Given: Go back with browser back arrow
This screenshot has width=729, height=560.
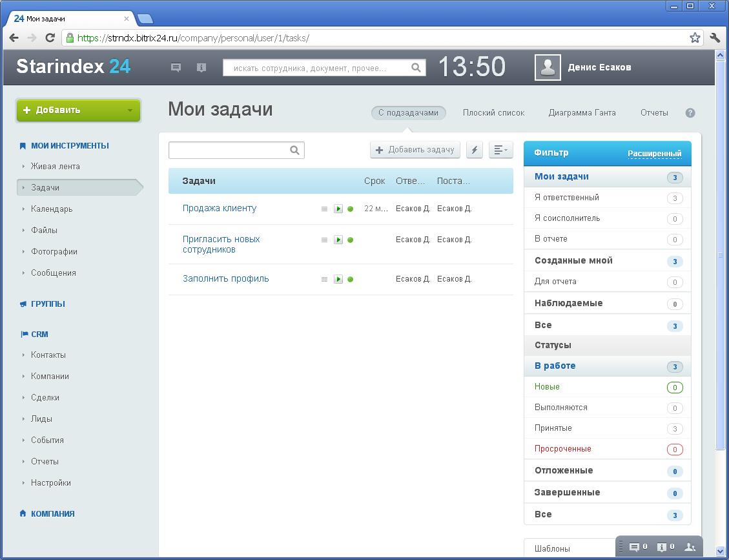Looking at the screenshot, I should [x=14, y=37].
